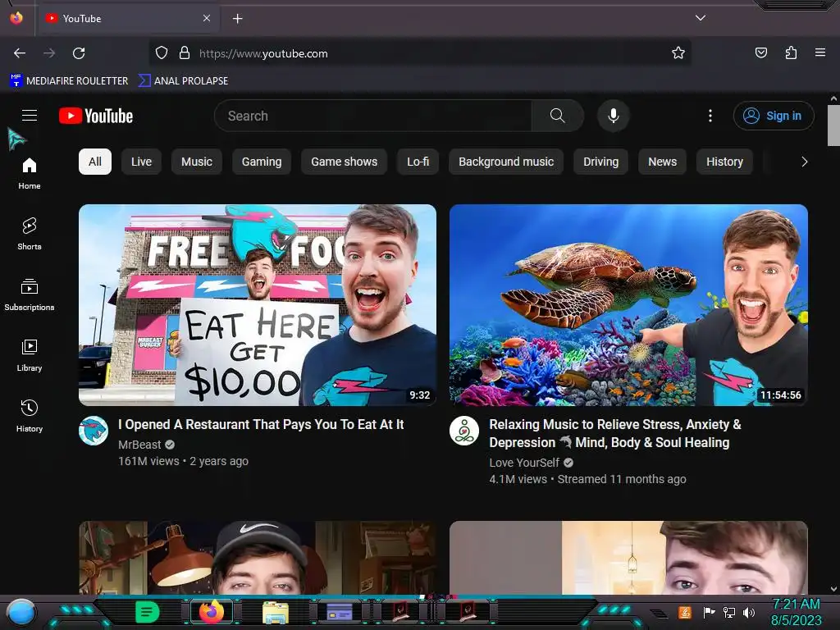Visit the Love YourSelf channel name

524,463
